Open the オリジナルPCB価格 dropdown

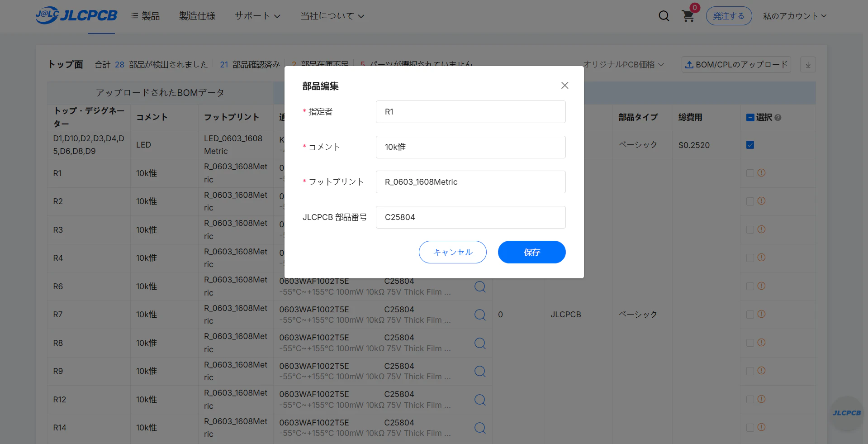623,65
